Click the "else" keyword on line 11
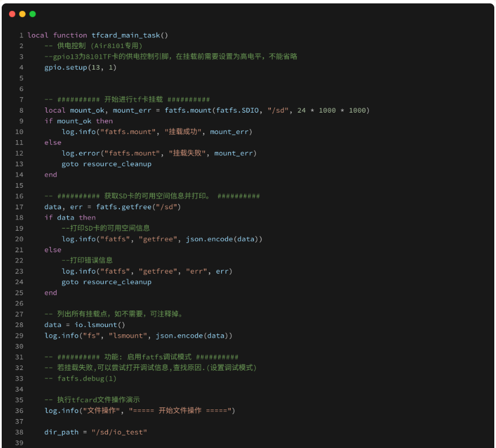This screenshot has height=448, width=496. 53,143
